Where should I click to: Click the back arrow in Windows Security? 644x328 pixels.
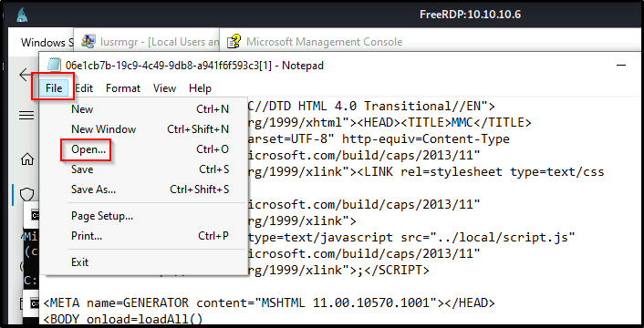pos(26,75)
